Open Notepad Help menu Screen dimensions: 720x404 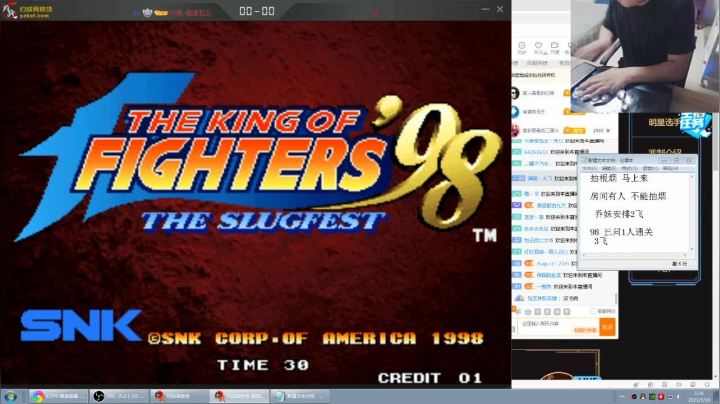click(670, 168)
